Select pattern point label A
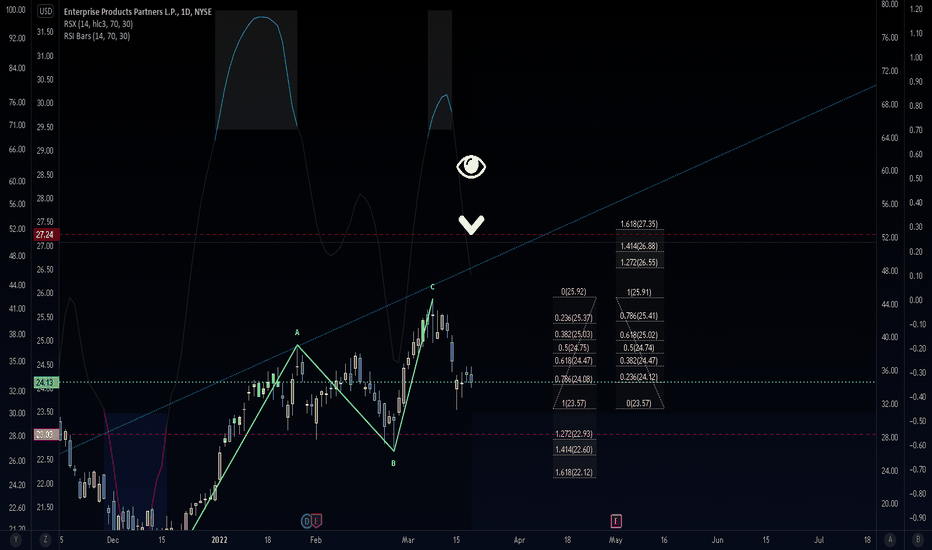The image size is (932, 550). [297, 333]
